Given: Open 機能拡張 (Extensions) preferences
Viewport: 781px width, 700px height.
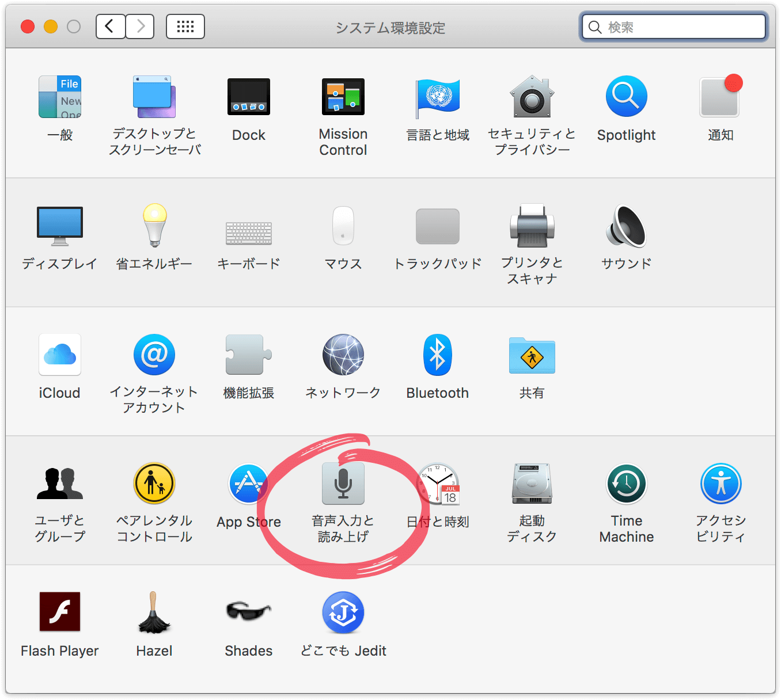Looking at the screenshot, I should click(x=249, y=355).
